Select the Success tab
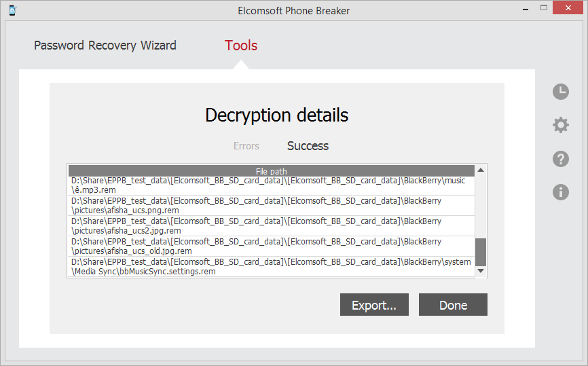Image resolution: width=588 pixels, height=366 pixels. 308,146
